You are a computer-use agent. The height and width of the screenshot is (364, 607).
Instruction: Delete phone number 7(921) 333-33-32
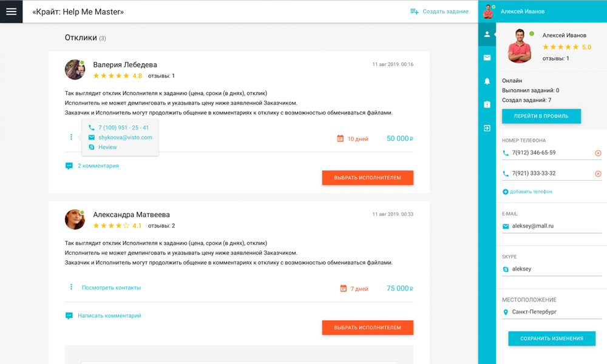(598, 174)
